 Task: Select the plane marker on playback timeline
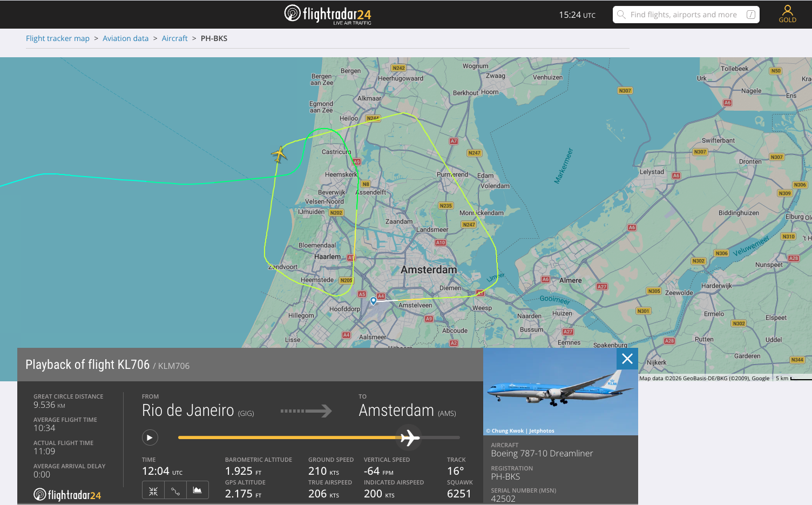[x=410, y=437]
